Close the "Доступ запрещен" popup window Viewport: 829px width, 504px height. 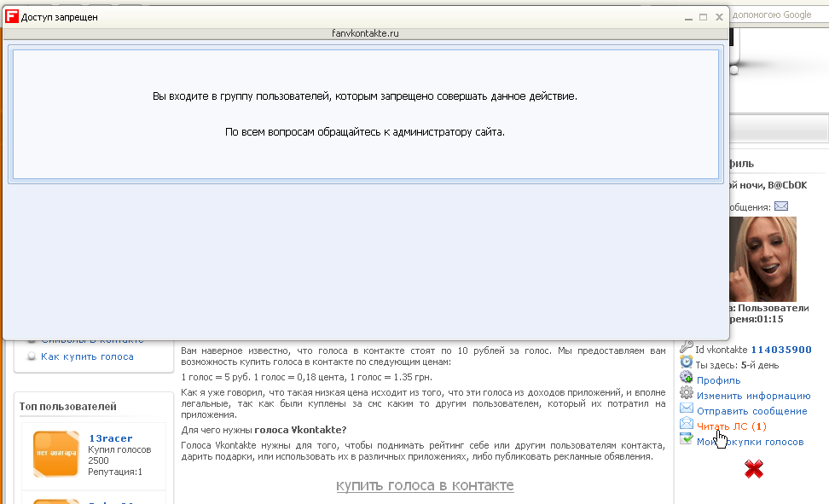pos(719,17)
